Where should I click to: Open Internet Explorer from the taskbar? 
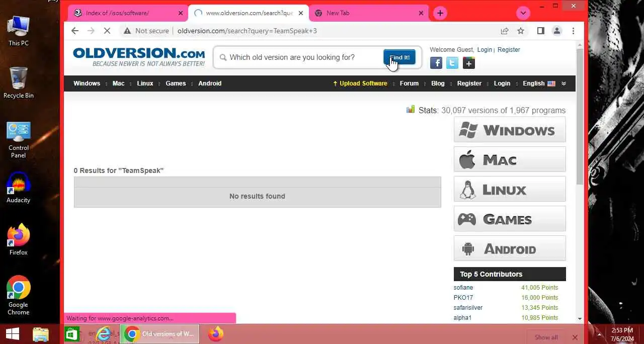pos(104,334)
